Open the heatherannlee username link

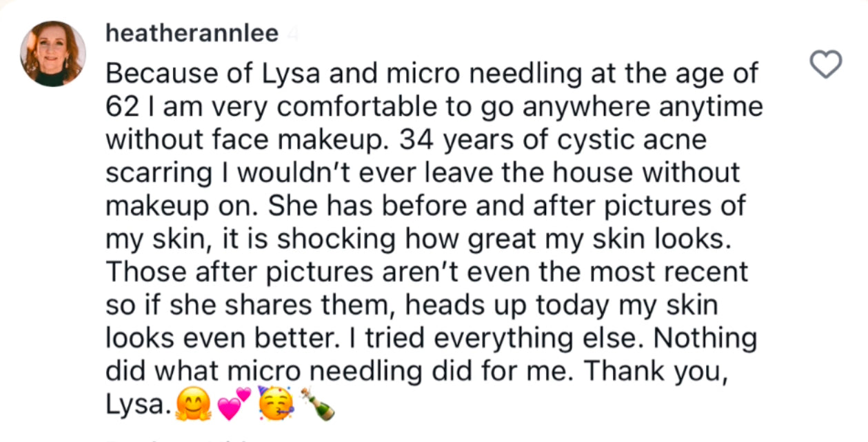pyautogui.click(x=192, y=34)
